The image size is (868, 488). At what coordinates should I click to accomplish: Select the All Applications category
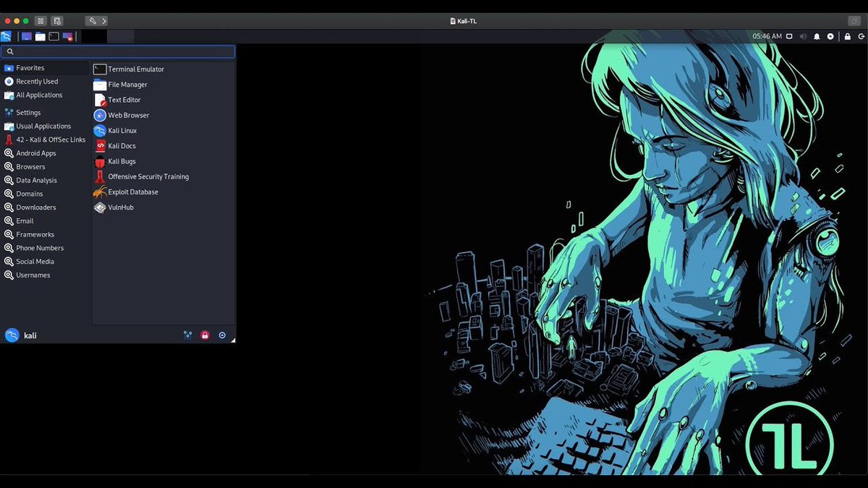click(45, 95)
